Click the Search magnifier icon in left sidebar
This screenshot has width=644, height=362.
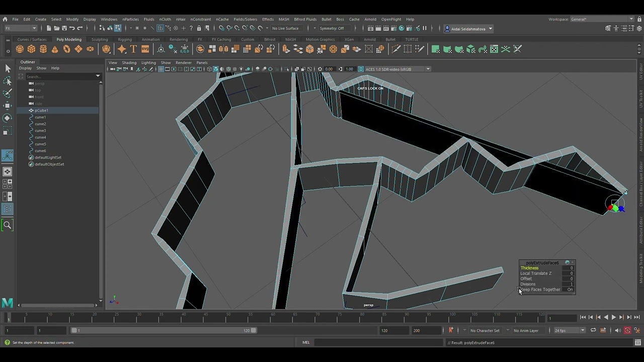point(8,225)
